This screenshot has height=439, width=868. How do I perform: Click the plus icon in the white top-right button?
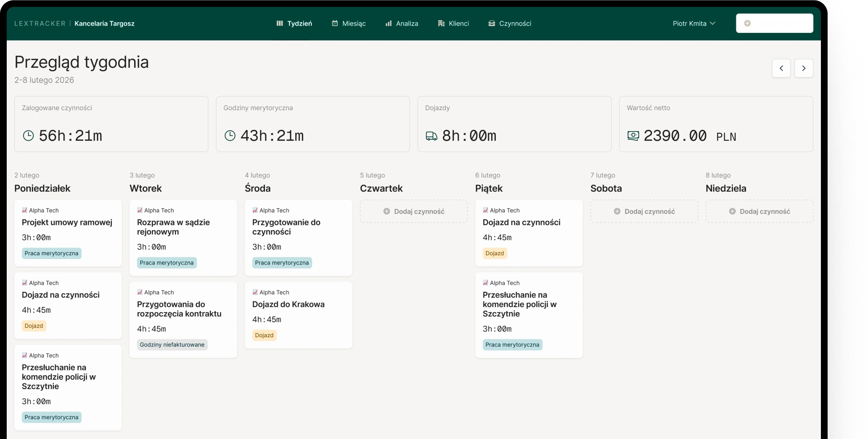pyautogui.click(x=747, y=24)
